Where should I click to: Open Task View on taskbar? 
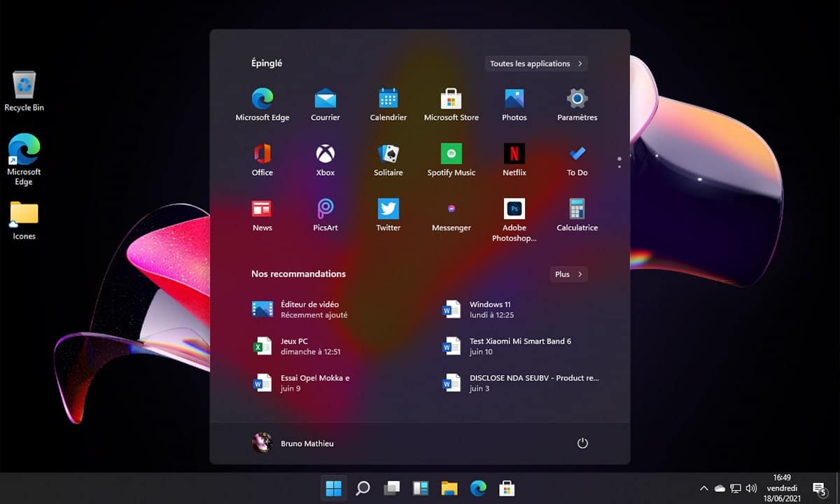tap(392, 488)
